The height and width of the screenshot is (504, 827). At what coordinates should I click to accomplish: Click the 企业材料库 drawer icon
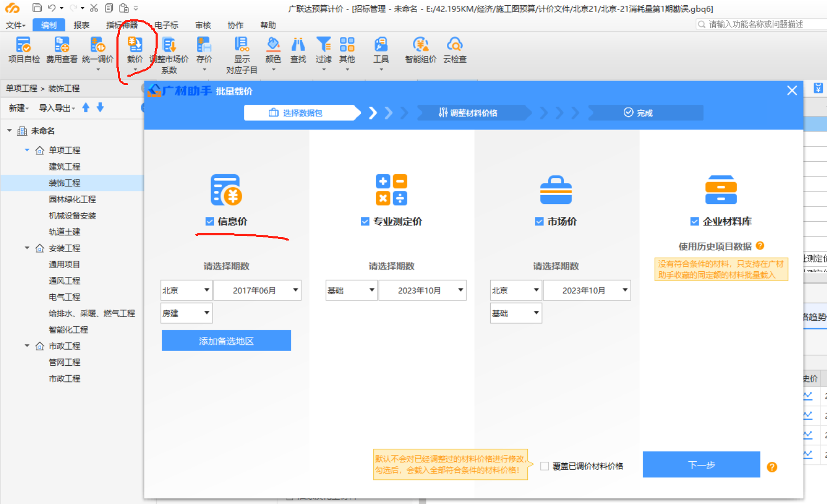pyautogui.click(x=720, y=190)
